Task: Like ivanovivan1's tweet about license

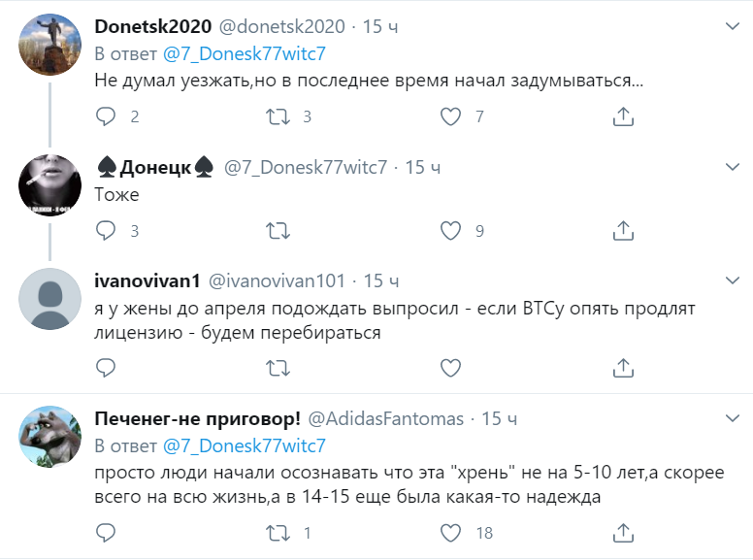Action: click(450, 368)
